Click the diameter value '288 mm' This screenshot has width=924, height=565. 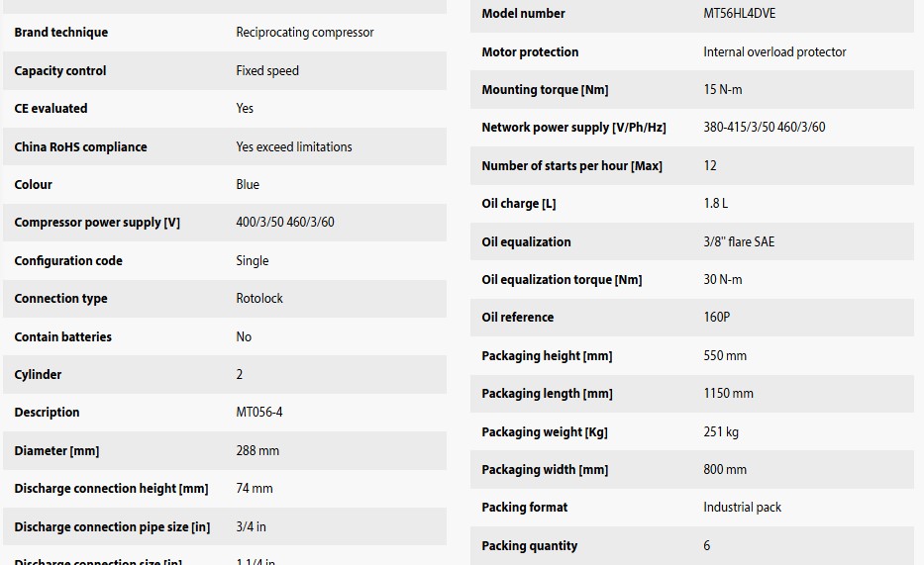click(x=257, y=451)
